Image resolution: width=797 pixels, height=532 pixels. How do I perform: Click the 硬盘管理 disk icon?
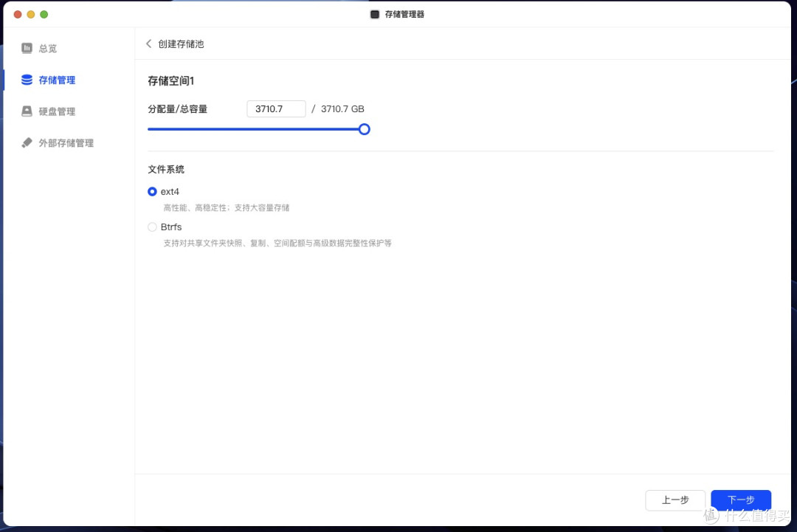pyautogui.click(x=27, y=111)
